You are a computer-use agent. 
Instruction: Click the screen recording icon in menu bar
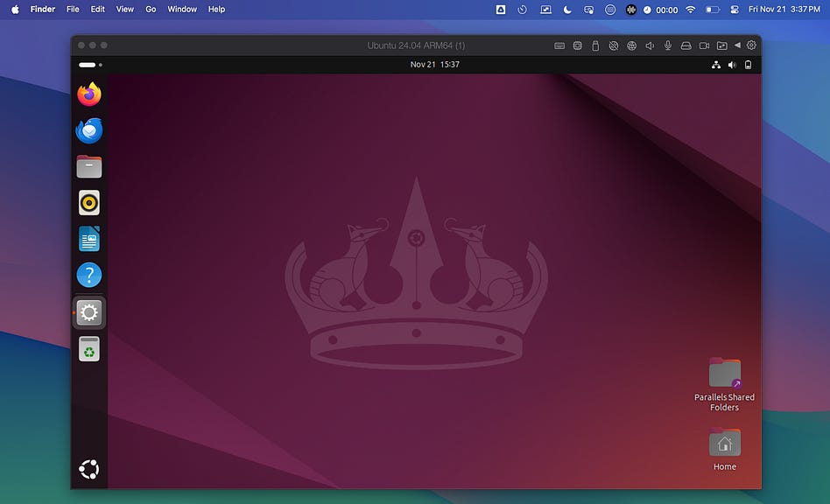click(588, 10)
